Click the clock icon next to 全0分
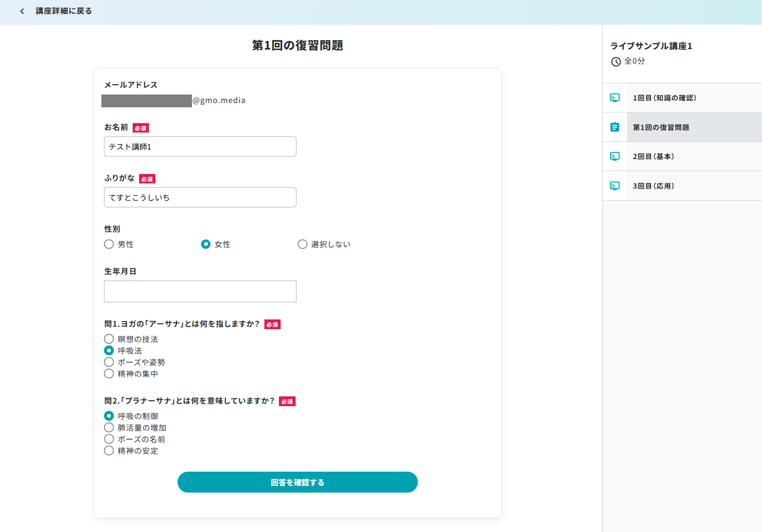The height and width of the screenshot is (532, 762). [616, 62]
